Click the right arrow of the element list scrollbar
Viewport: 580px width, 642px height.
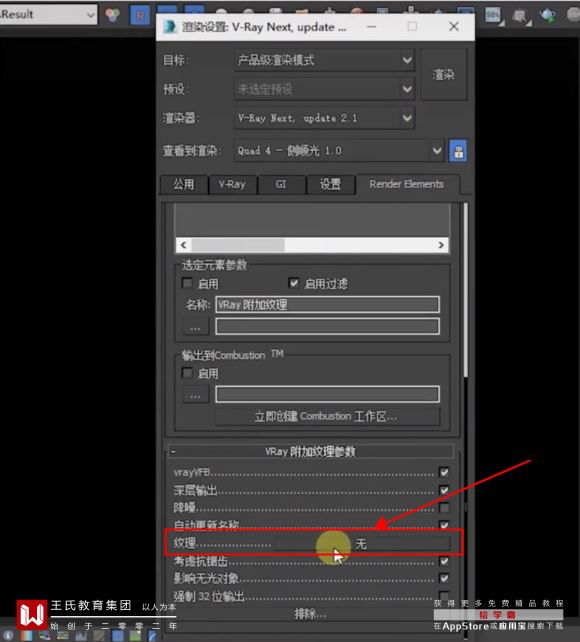coord(441,245)
